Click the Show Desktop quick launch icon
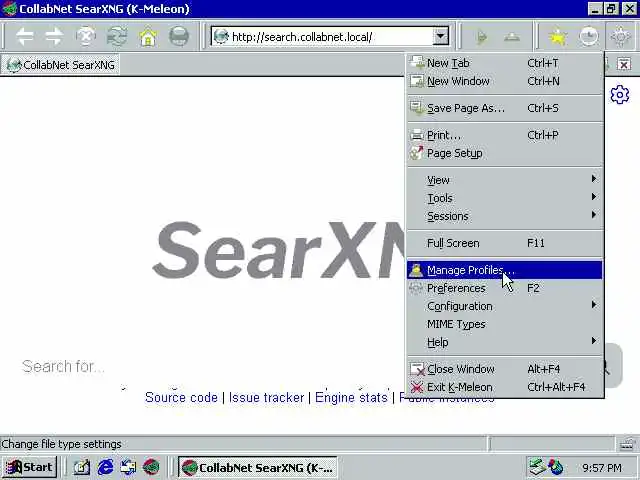The image size is (640, 480). click(x=82, y=467)
